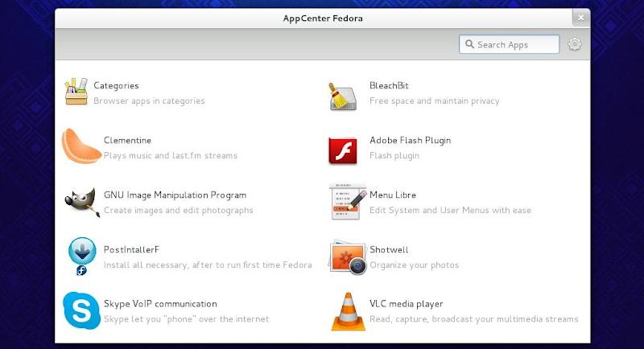Select the "PostIntallerF" title
The image size is (644, 349).
click(131, 250)
